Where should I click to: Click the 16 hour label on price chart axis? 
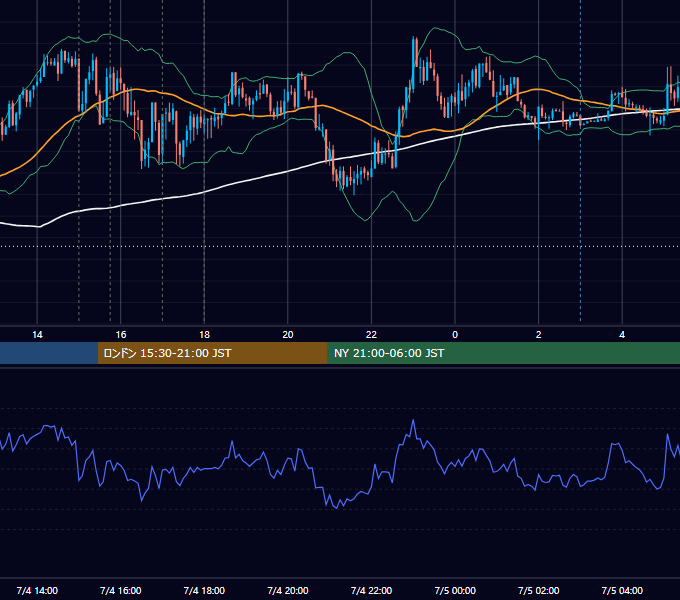point(121,335)
